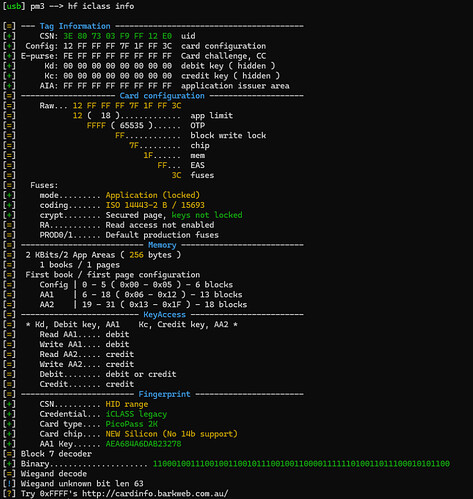Click the AA2 '18 blocks' row

click(143, 305)
